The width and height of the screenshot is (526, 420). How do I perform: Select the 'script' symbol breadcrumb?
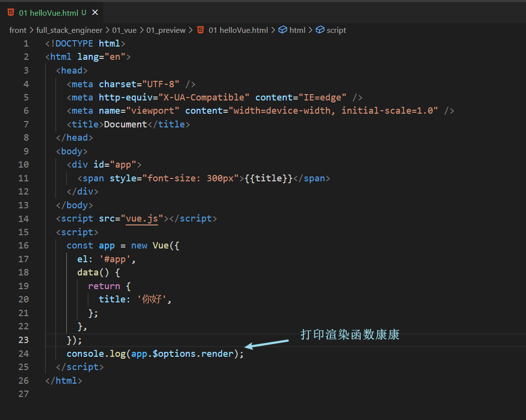[x=336, y=30]
